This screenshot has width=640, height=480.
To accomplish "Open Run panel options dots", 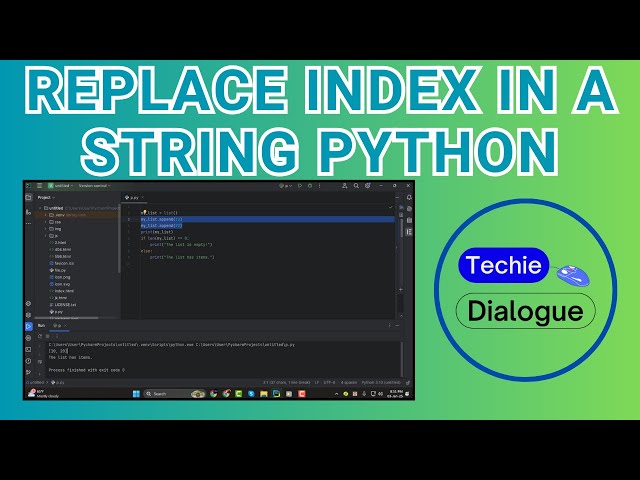I will [x=389, y=325].
